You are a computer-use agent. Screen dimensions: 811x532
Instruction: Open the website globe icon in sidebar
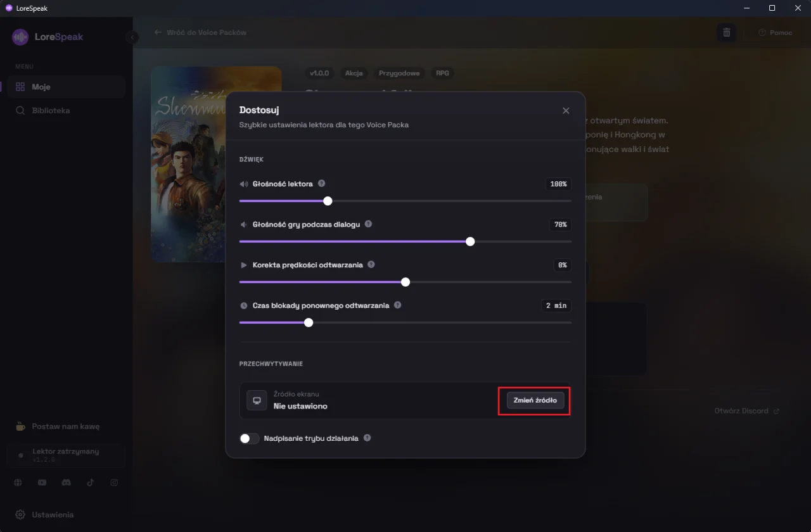coord(18,483)
